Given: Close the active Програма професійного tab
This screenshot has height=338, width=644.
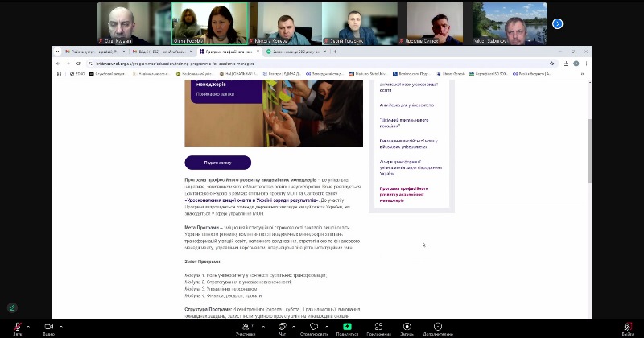Looking at the screenshot, I should click(x=258, y=52).
